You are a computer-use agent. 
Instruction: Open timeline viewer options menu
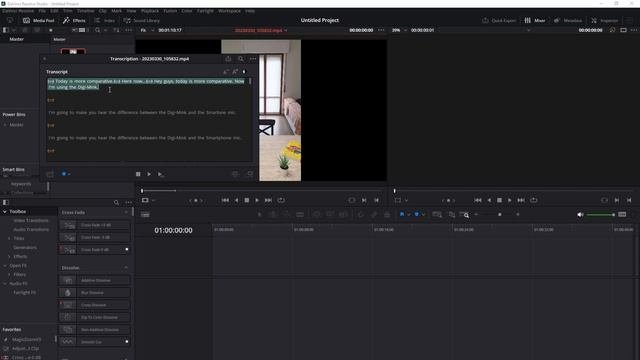click(634, 30)
